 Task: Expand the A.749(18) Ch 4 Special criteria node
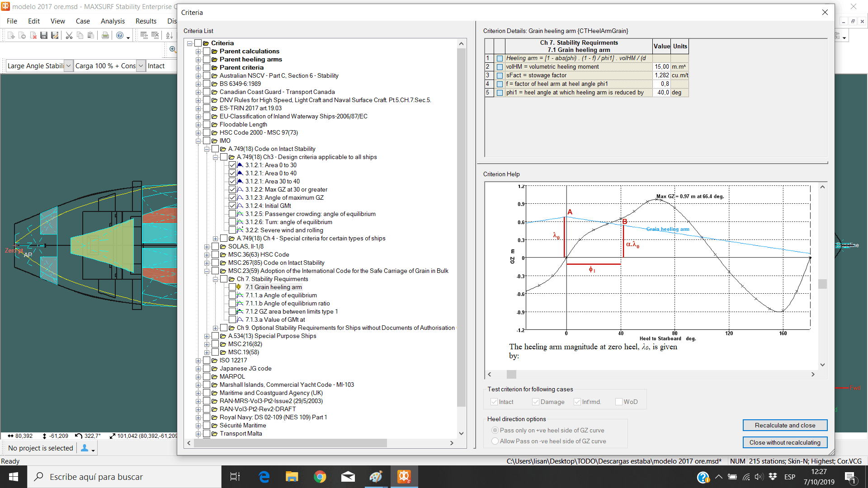pos(215,239)
